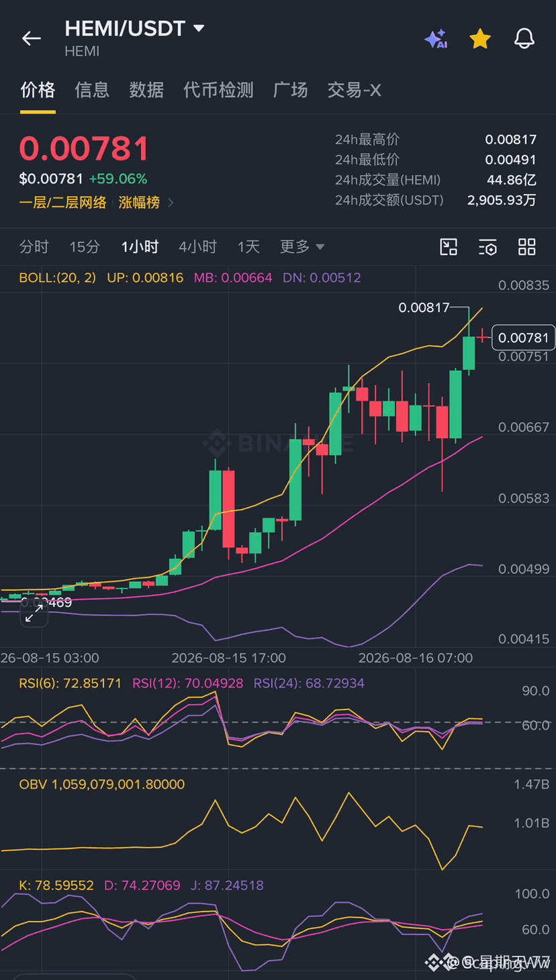Select the 1天 chart interval

pos(248,247)
